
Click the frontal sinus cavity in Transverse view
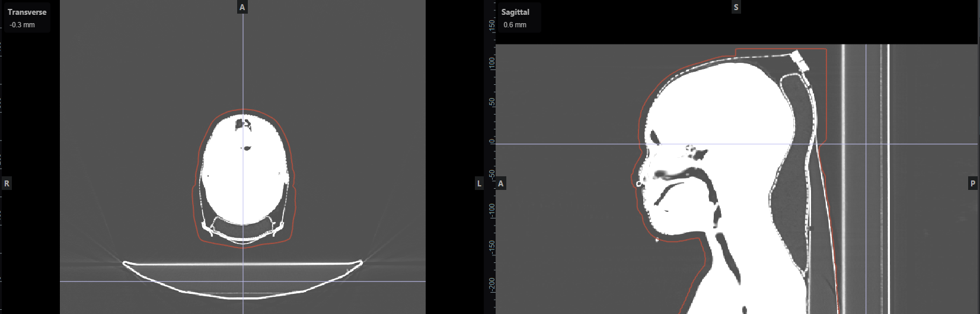click(x=243, y=124)
